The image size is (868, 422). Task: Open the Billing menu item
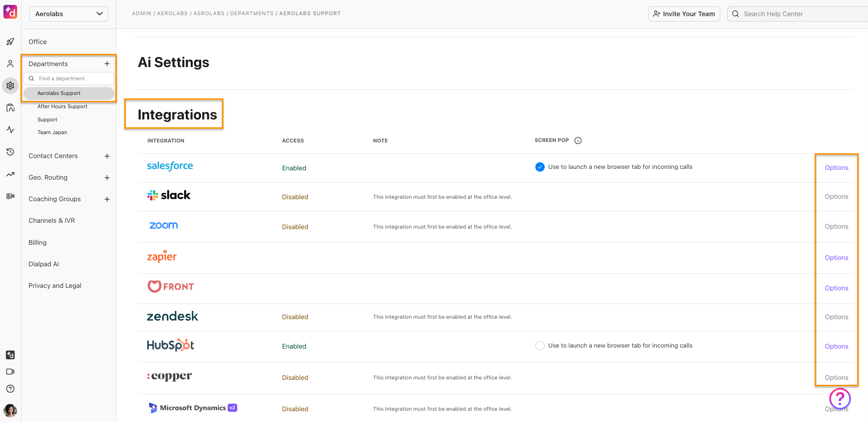point(38,242)
